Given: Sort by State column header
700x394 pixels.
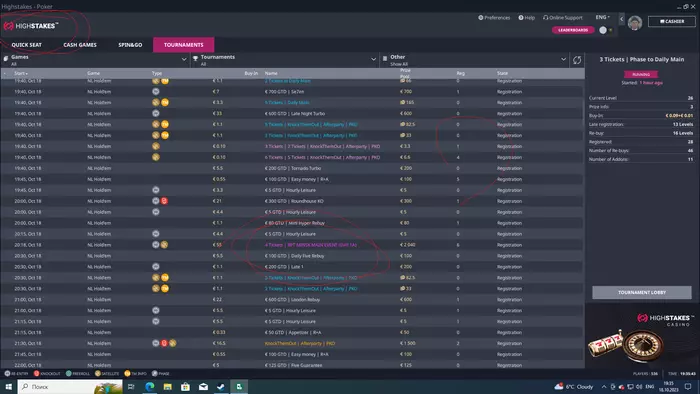Looking at the screenshot, I should click(502, 73).
